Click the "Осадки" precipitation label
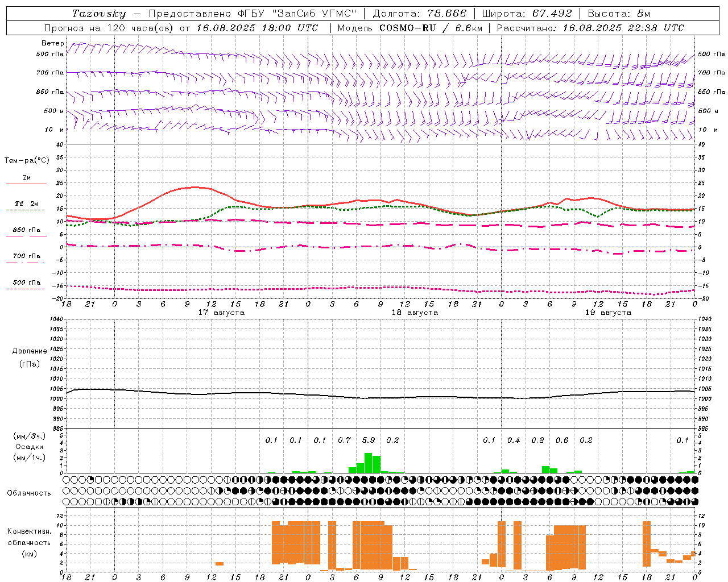This screenshot has height=582, width=728. pos(30,447)
